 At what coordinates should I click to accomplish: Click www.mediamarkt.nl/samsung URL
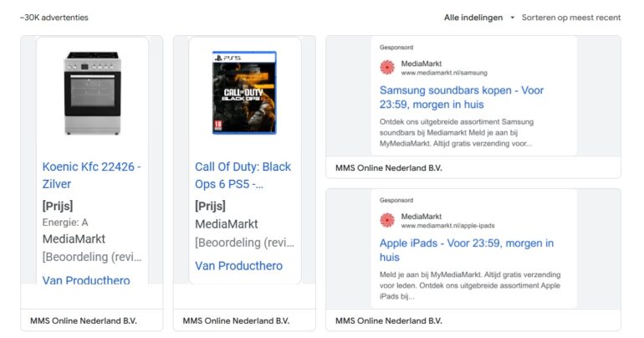tap(444, 73)
